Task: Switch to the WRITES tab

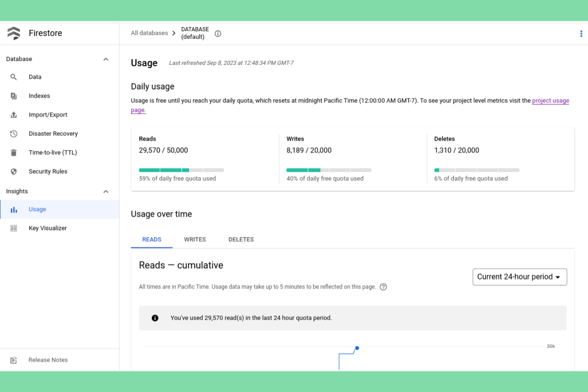Action: pos(195,239)
